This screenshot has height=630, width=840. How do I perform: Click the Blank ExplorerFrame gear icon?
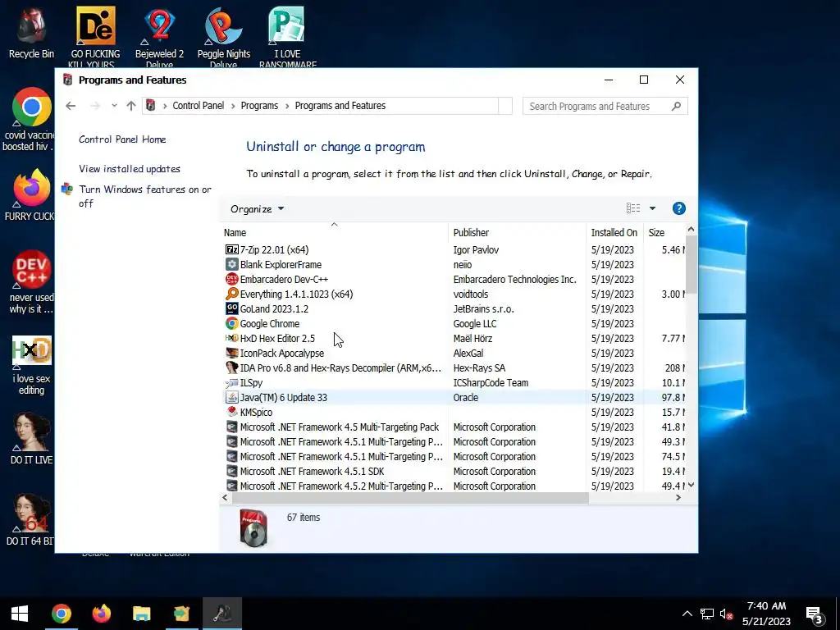(x=231, y=265)
